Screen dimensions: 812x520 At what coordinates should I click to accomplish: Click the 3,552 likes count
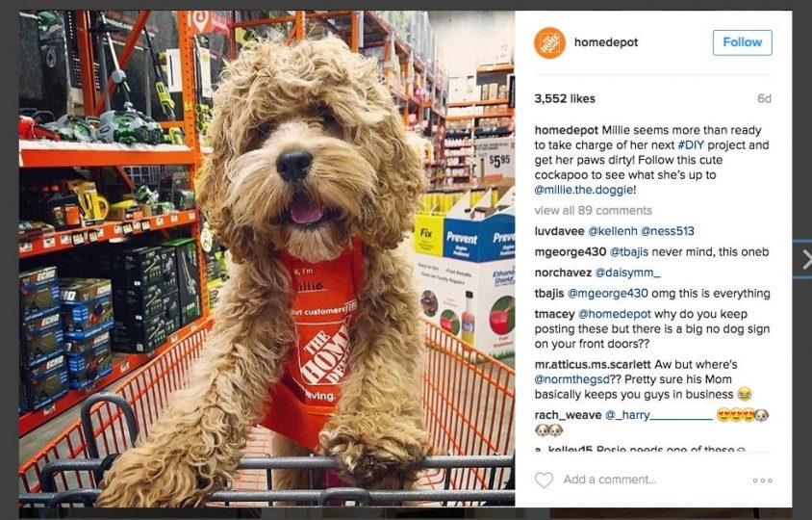click(565, 98)
